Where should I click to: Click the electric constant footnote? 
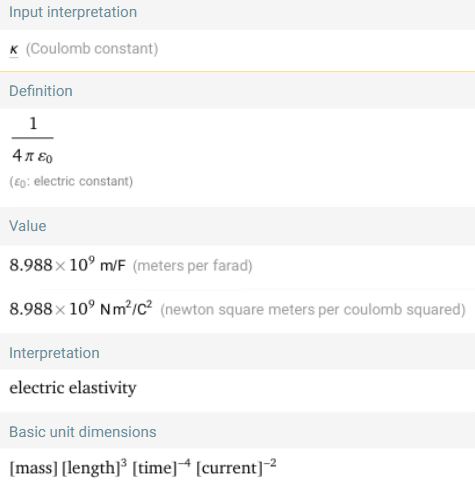(x=71, y=182)
